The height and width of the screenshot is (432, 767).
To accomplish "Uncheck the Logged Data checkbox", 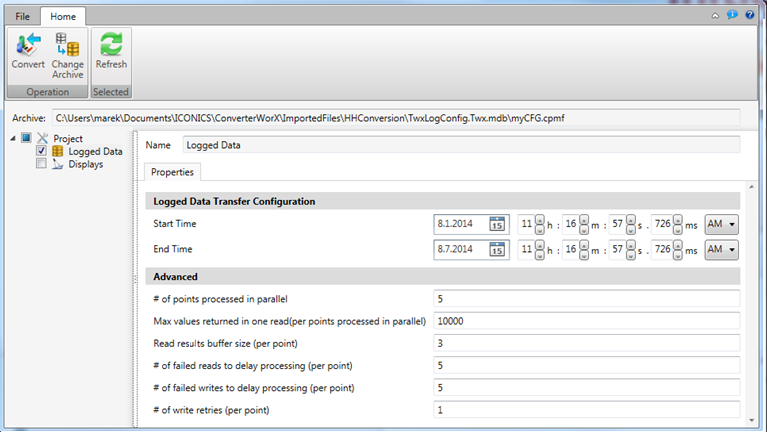I will pos(41,151).
